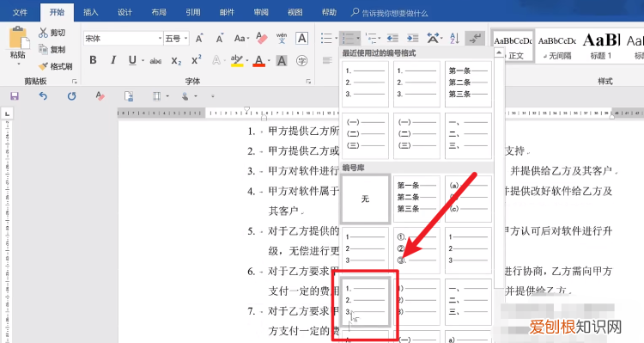The image size is (644, 343).
Task: Choose circled ①②③ numbering format
Action: click(x=416, y=250)
